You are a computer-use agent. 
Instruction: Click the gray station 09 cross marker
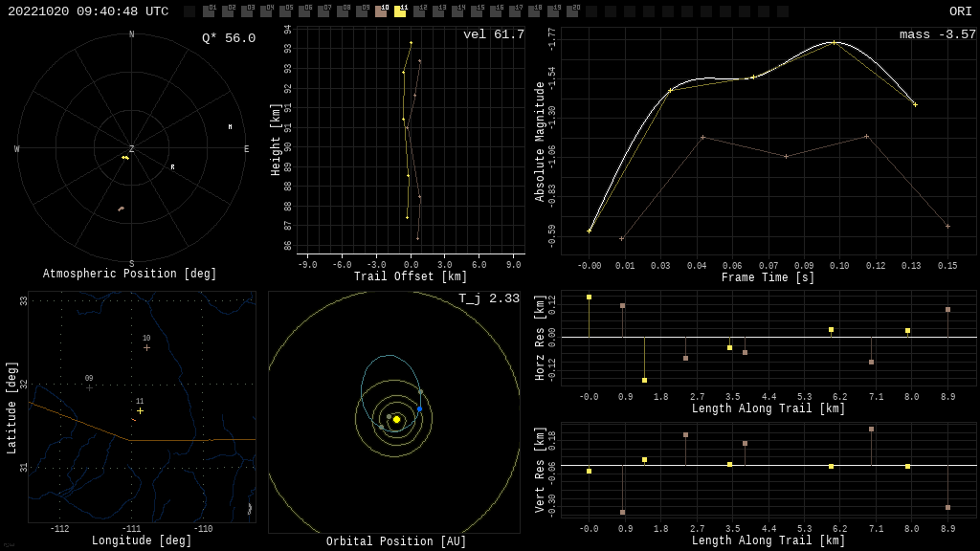tap(89, 387)
